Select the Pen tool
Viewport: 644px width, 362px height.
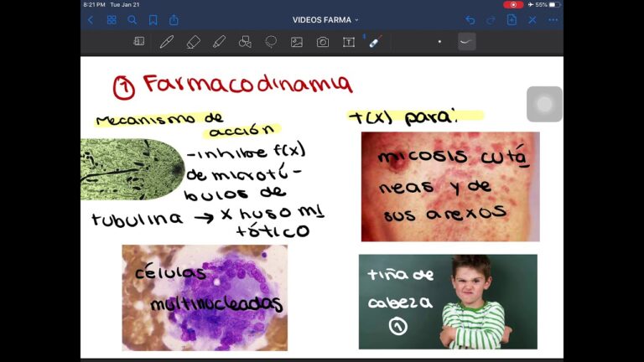click(x=166, y=42)
